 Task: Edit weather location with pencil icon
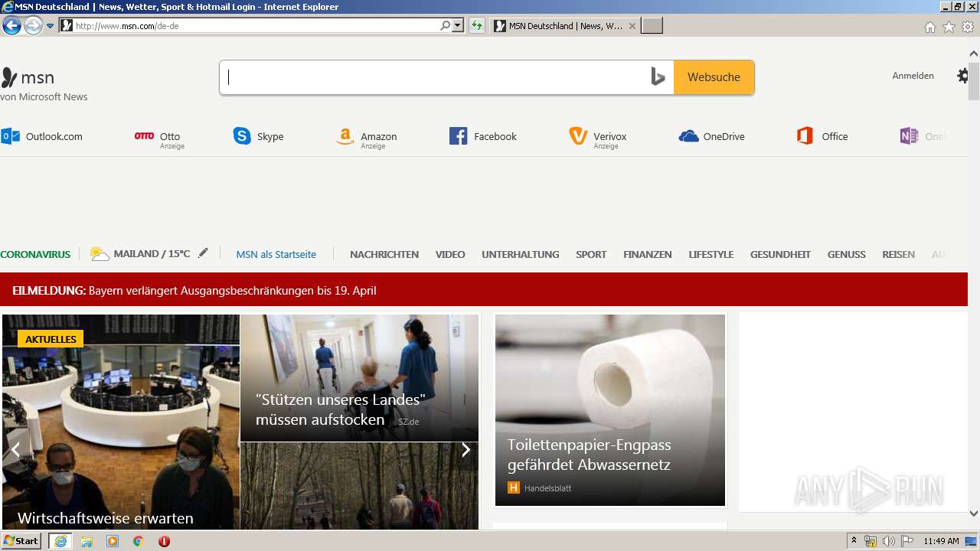pos(203,253)
